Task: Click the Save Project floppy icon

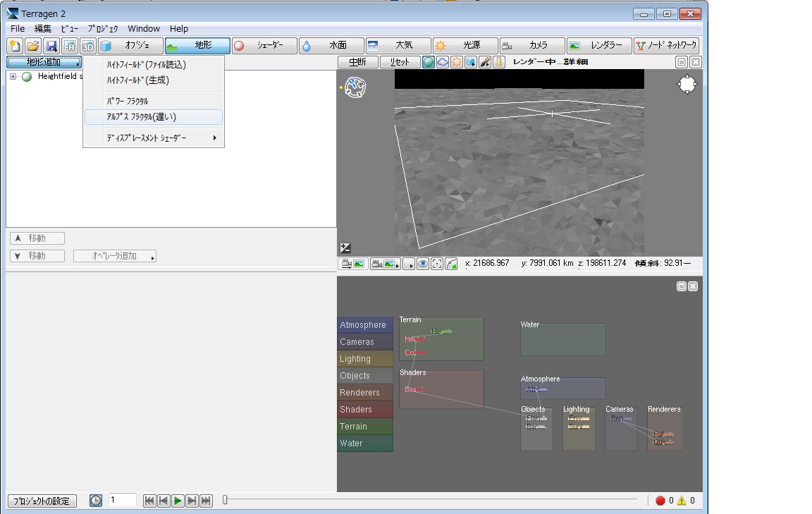Action: (51, 46)
